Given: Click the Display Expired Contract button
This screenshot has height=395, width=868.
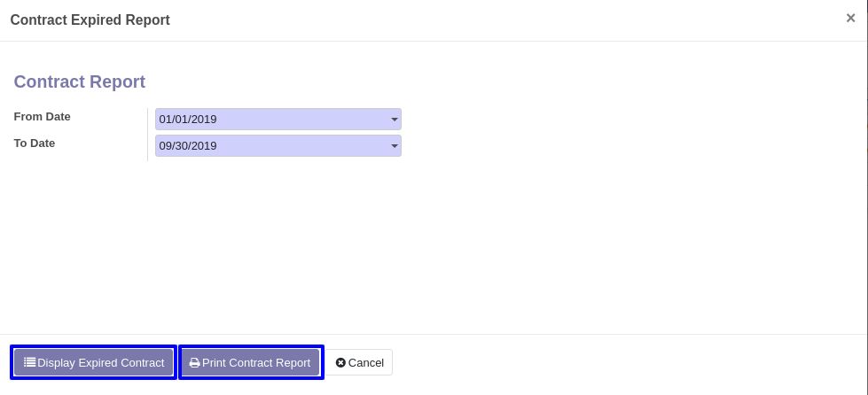Looking at the screenshot, I should click(x=94, y=362).
